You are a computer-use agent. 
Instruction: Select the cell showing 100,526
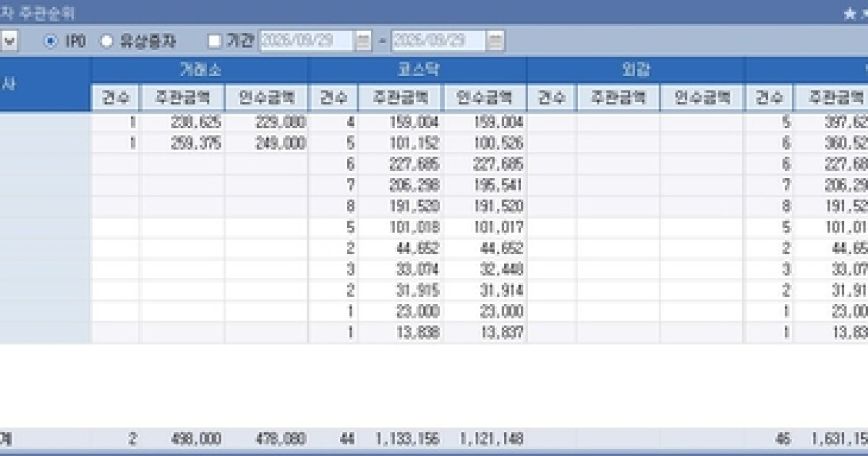[485, 143]
